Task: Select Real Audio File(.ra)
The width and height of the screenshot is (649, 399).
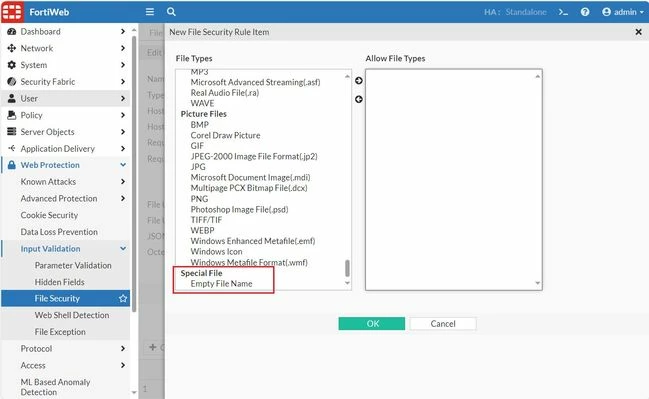Action: 225,93
